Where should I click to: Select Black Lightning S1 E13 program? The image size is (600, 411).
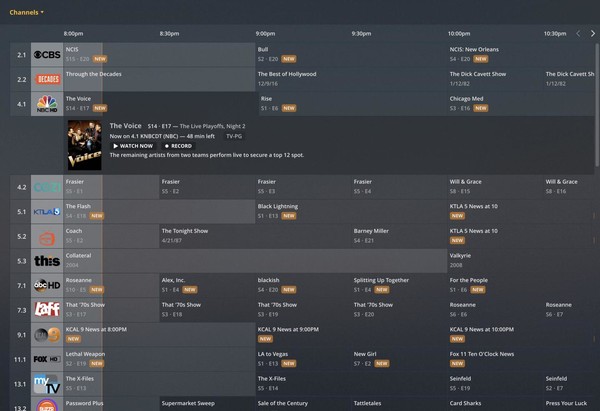(x=351, y=212)
